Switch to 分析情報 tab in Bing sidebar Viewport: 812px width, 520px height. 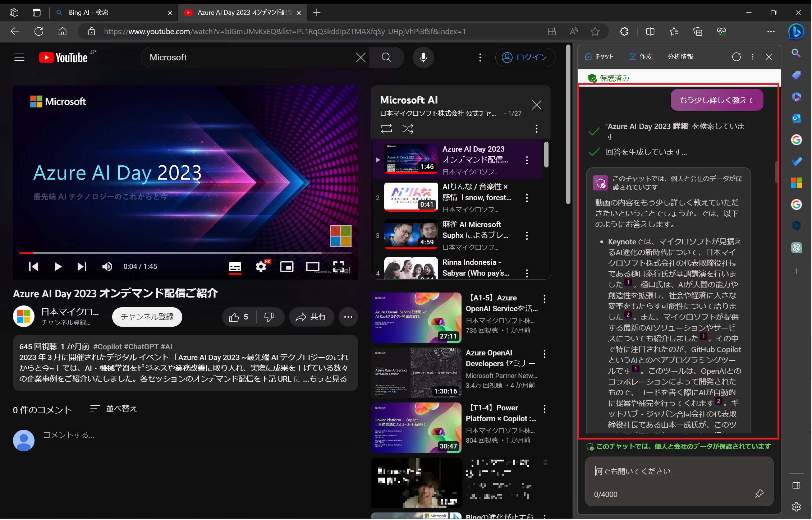680,57
